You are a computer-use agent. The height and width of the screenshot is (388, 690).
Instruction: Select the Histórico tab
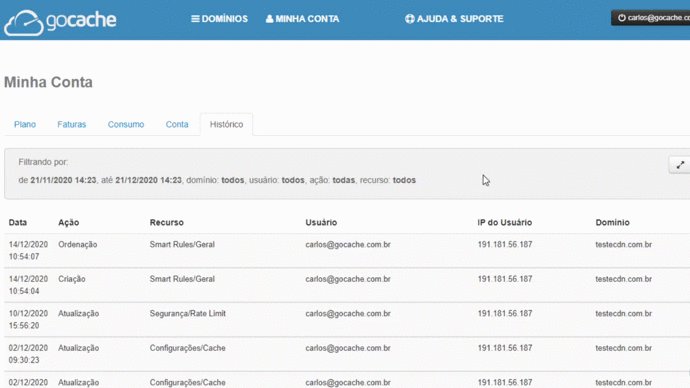point(226,124)
